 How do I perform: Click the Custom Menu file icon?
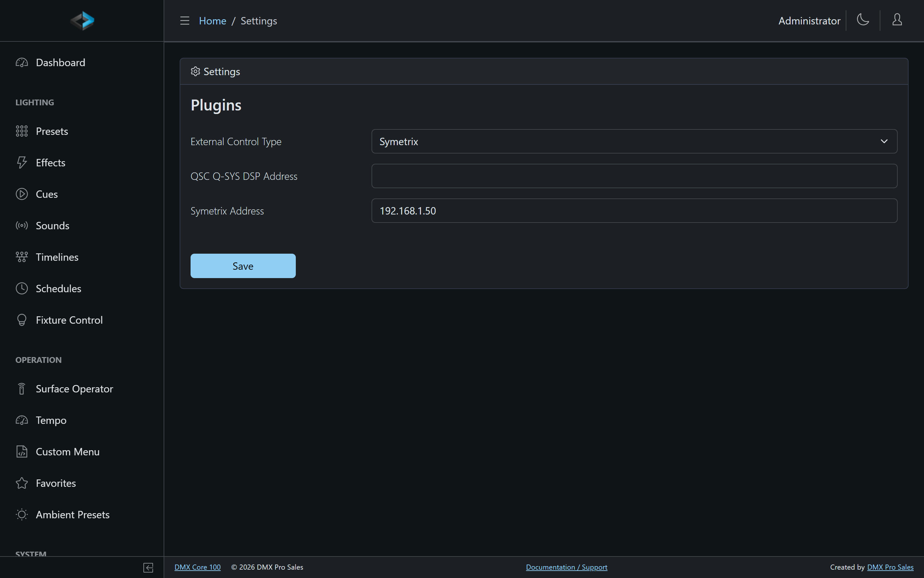tap(22, 452)
